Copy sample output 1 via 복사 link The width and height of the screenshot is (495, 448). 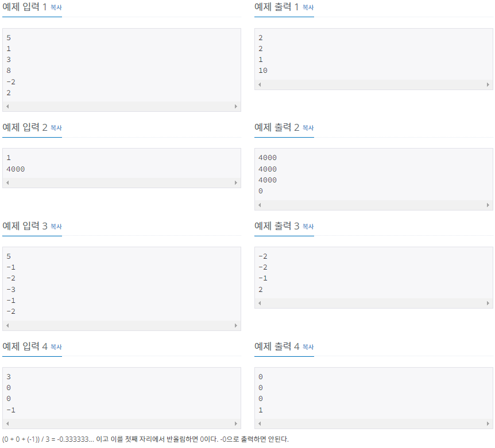(x=308, y=7)
